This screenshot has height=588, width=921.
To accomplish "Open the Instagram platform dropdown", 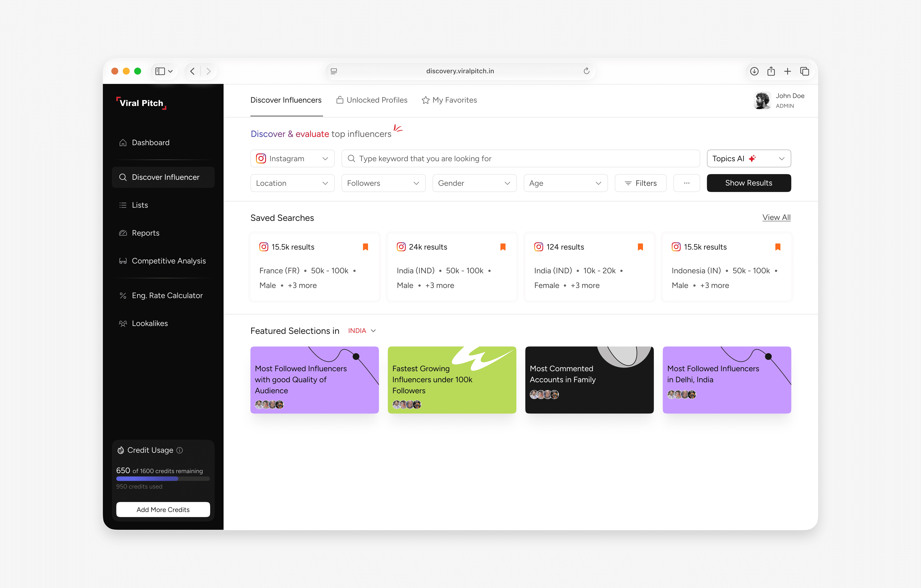I will (x=292, y=158).
